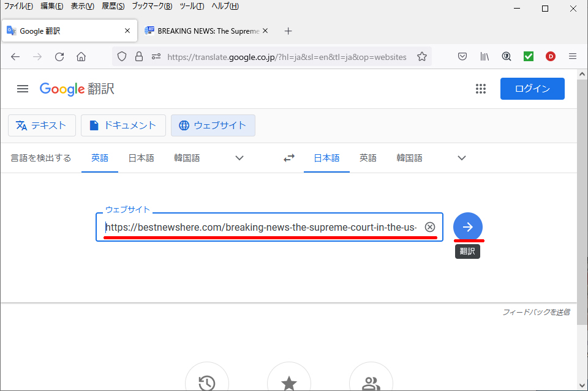Select the Google 翻訳 browser tab
588x391 pixels.
tap(69, 31)
